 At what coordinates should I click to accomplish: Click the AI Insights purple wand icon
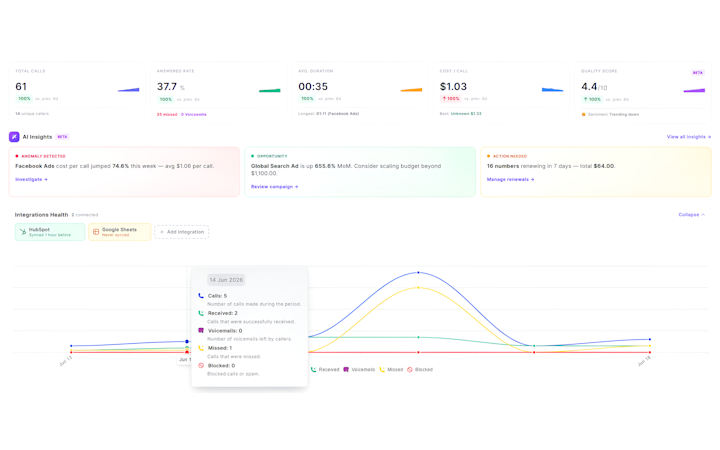click(x=14, y=137)
